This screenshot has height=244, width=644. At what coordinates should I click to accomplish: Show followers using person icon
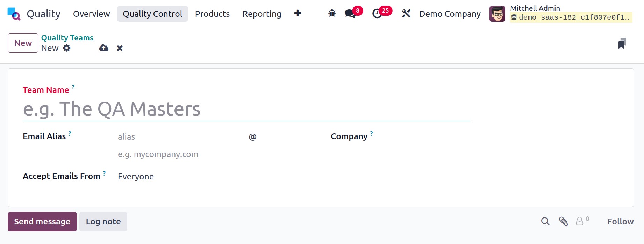coord(580,221)
